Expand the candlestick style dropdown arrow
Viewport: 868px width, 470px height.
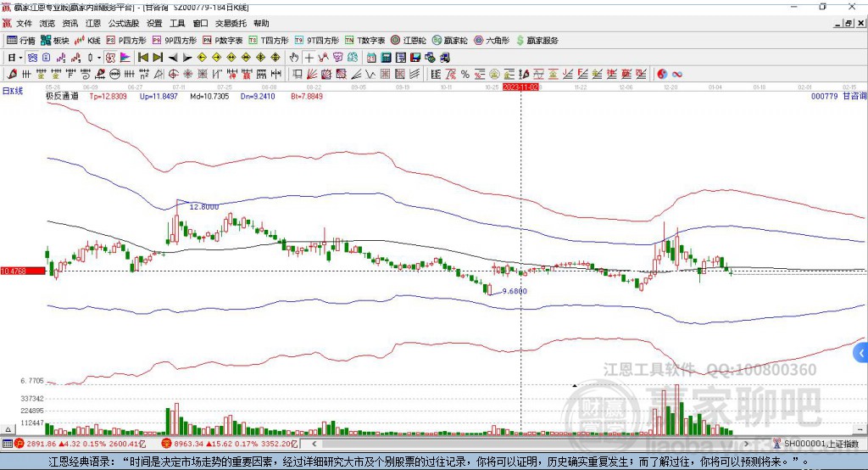[x=99, y=58]
